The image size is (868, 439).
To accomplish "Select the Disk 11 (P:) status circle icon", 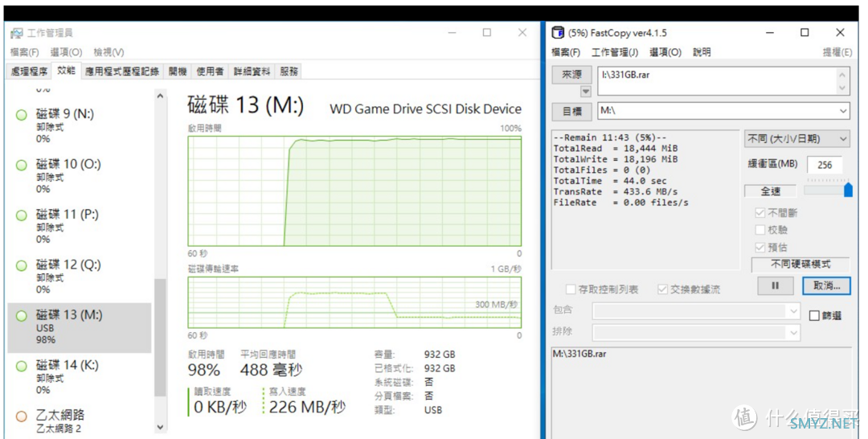I will point(22,215).
